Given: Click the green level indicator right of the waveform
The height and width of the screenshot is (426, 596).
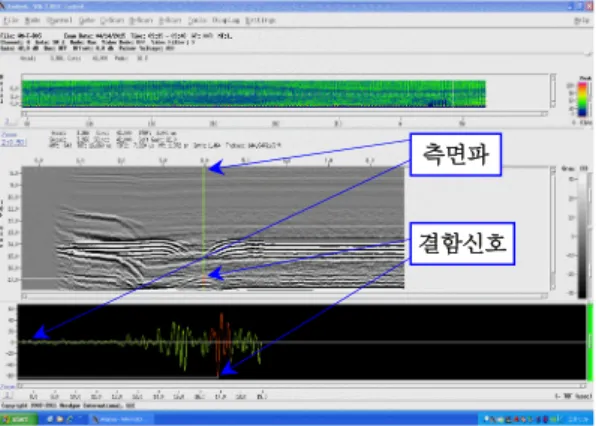Looking at the screenshot, I should click(x=590, y=342).
